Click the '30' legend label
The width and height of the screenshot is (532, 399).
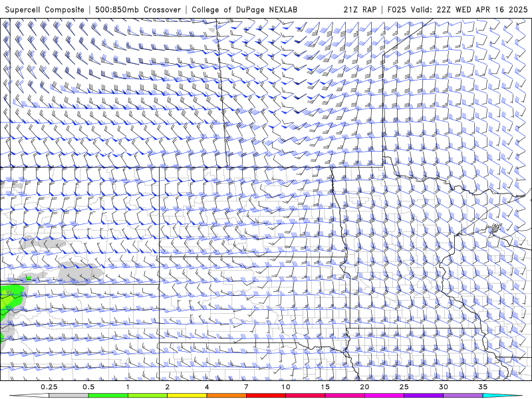point(444,387)
